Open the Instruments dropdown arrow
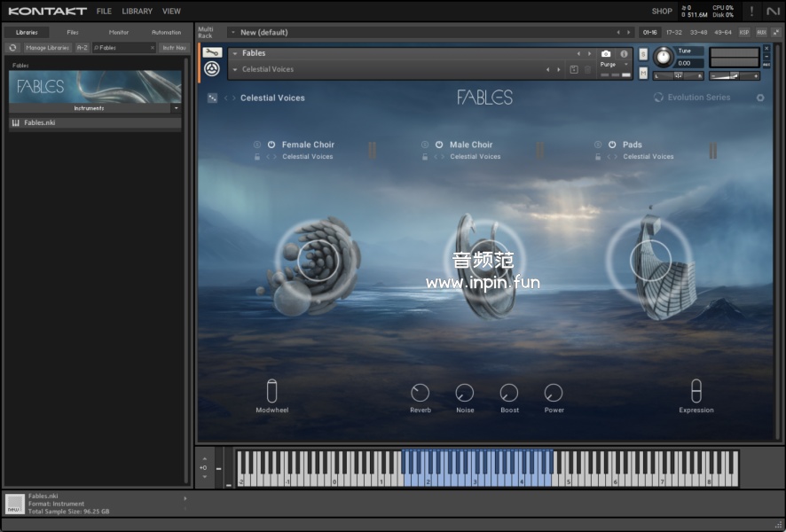Viewport: 786px width, 532px height. pos(176,108)
